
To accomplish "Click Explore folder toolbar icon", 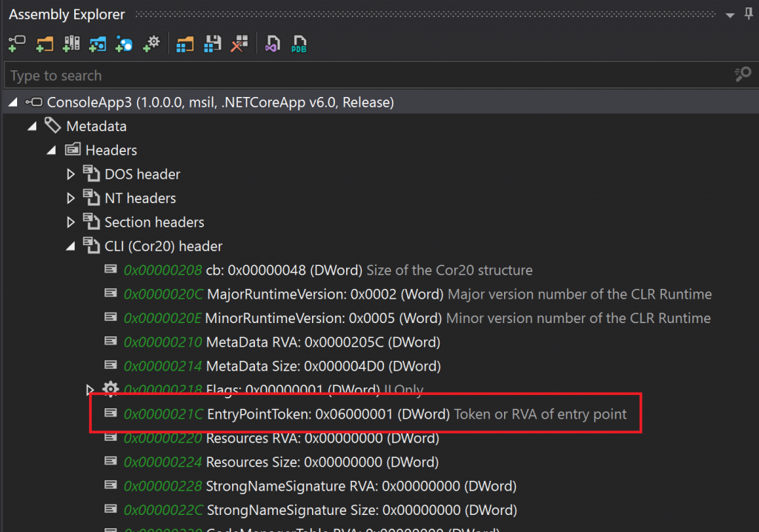I will [44, 44].
